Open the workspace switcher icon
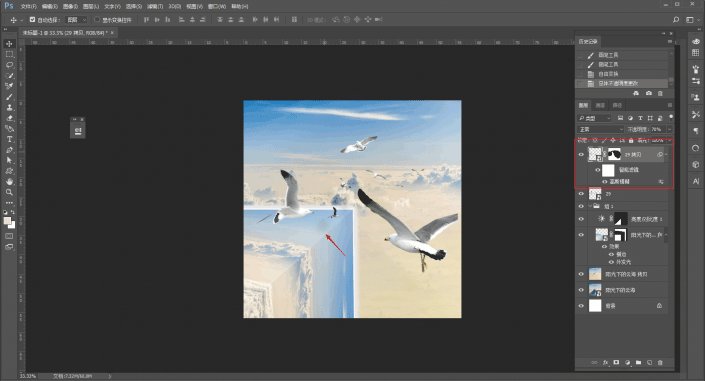The image size is (705, 381). [x=690, y=20]
